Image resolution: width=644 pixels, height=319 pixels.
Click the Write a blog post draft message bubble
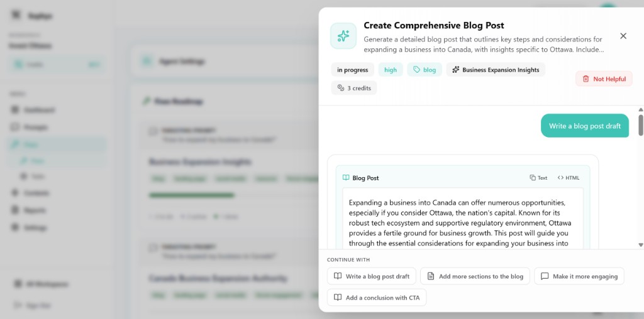pos(584,126)
